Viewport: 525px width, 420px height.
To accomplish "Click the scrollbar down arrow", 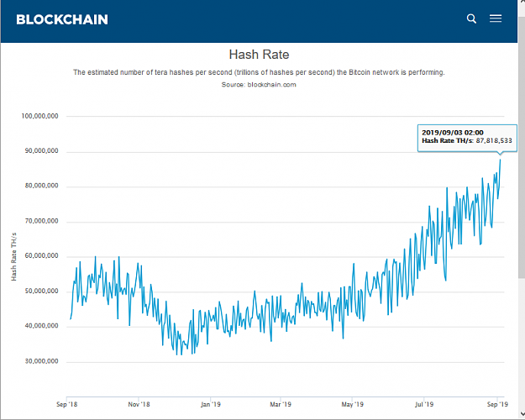I will pyautogui.click(x=522, y=413).
